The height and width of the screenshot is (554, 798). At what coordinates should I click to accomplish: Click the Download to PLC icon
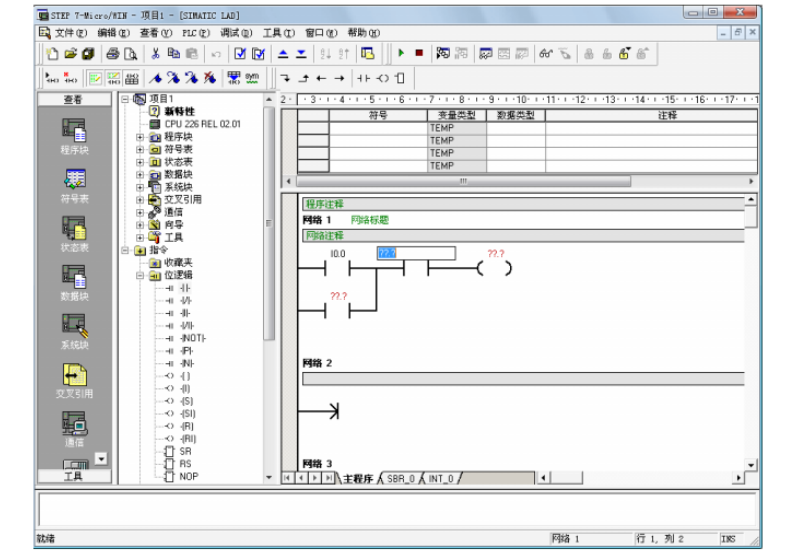(x=301, y=53)
